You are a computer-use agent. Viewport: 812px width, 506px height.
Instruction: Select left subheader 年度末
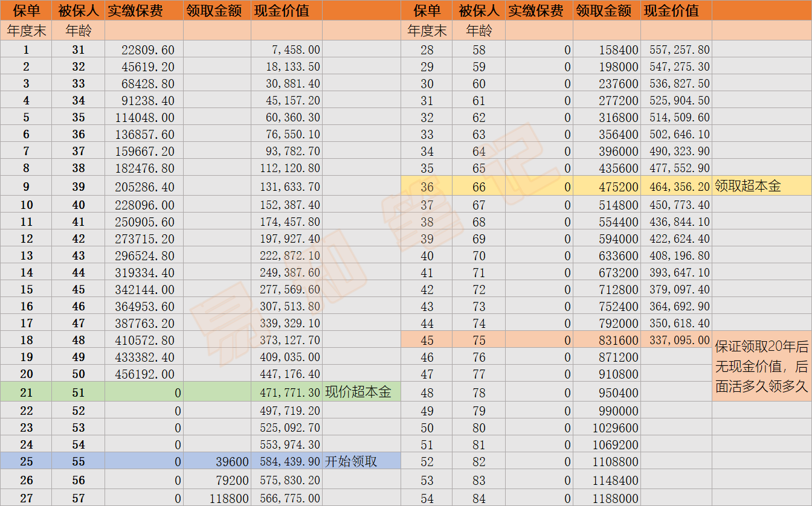click(25, 30)
